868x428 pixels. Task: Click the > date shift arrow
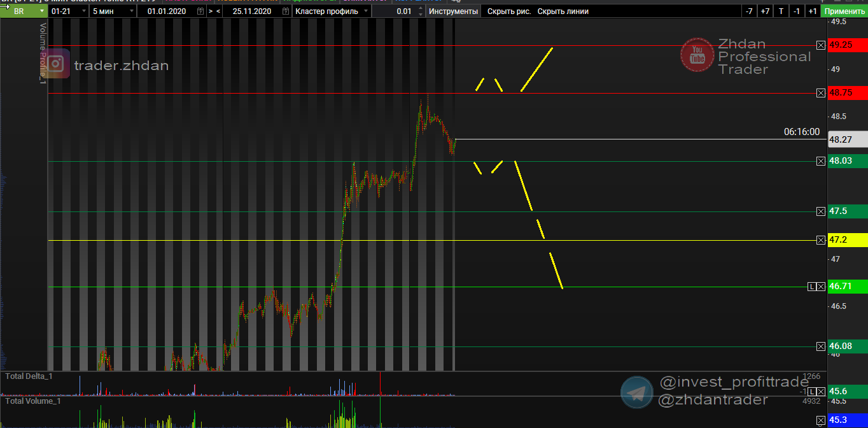click(211, 11)
